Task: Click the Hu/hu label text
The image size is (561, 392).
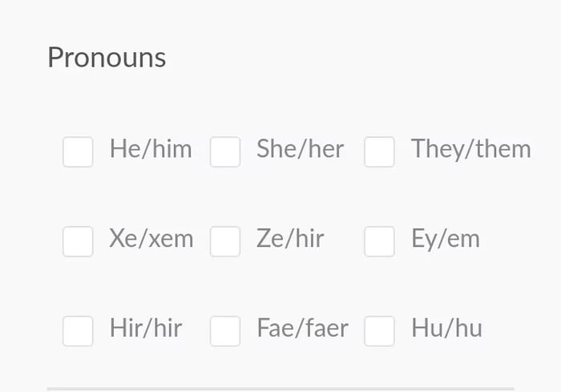Action: (x=446, y=329)
